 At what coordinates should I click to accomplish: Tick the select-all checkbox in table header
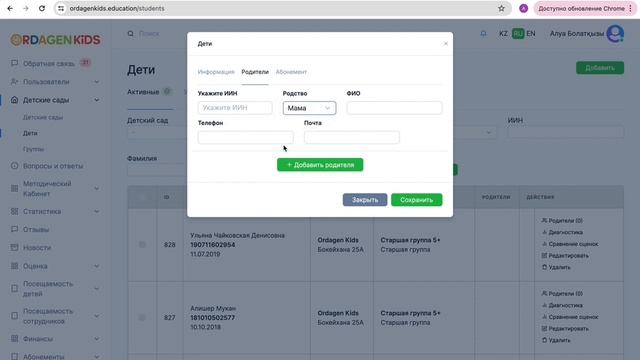click(x=142, y=197)
